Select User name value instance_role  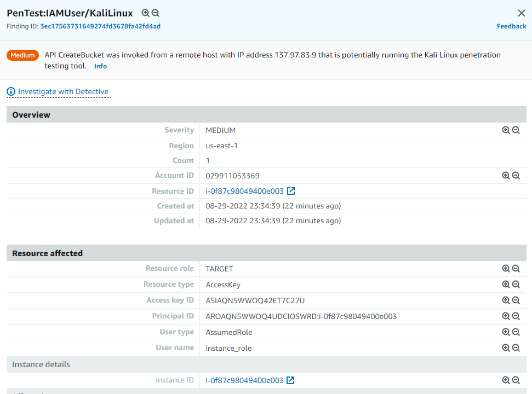[x=228, y=348]
